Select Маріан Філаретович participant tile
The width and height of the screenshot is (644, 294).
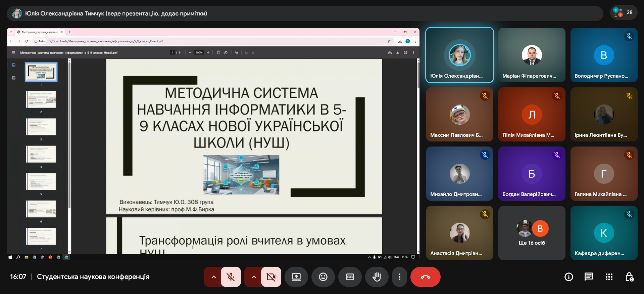pyautogui.click(x=532, y=55)
